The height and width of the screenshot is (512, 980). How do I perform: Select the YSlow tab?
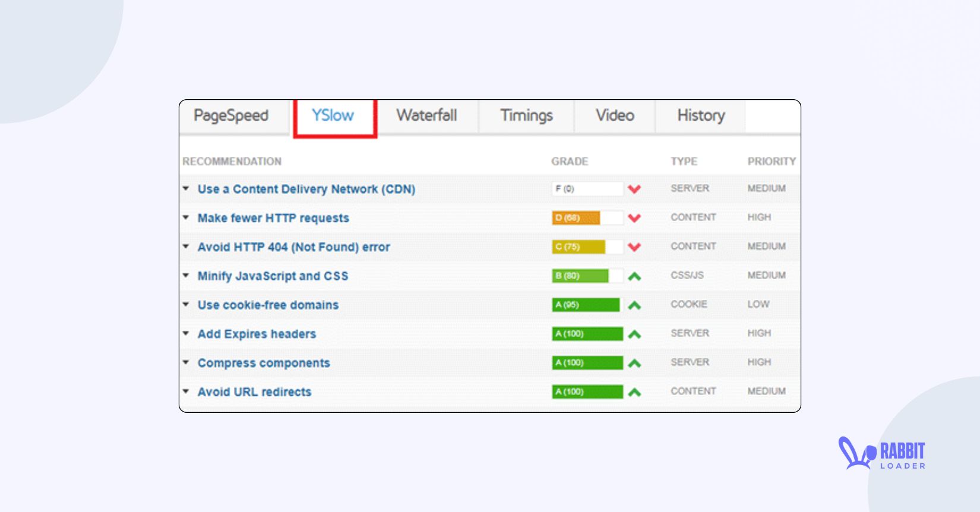[333, 116]
